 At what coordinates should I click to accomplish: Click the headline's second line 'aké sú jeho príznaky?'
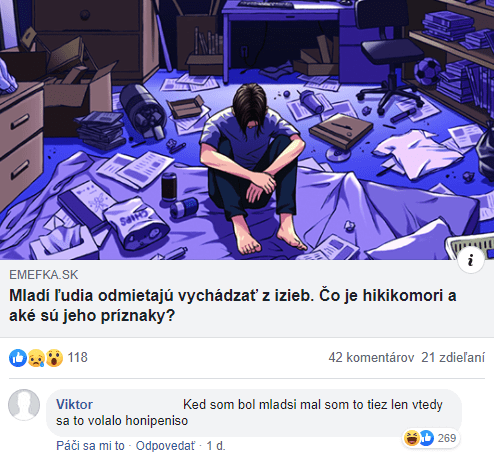click(92, 315)
